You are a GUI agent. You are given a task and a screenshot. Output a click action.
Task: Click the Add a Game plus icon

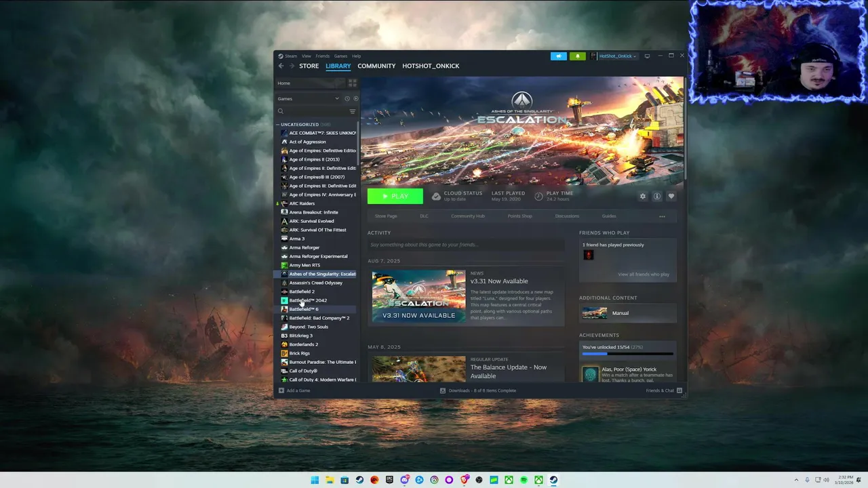[281, 390]
